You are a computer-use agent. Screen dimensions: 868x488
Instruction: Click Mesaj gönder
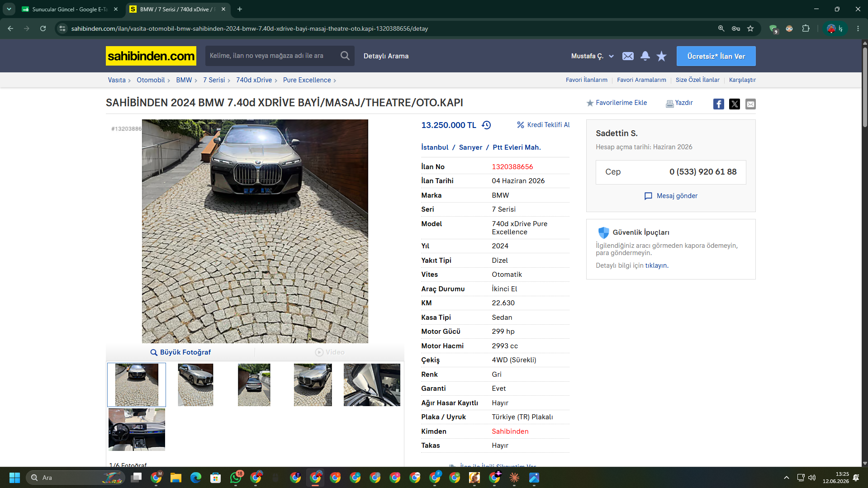(x=671, y=196)
